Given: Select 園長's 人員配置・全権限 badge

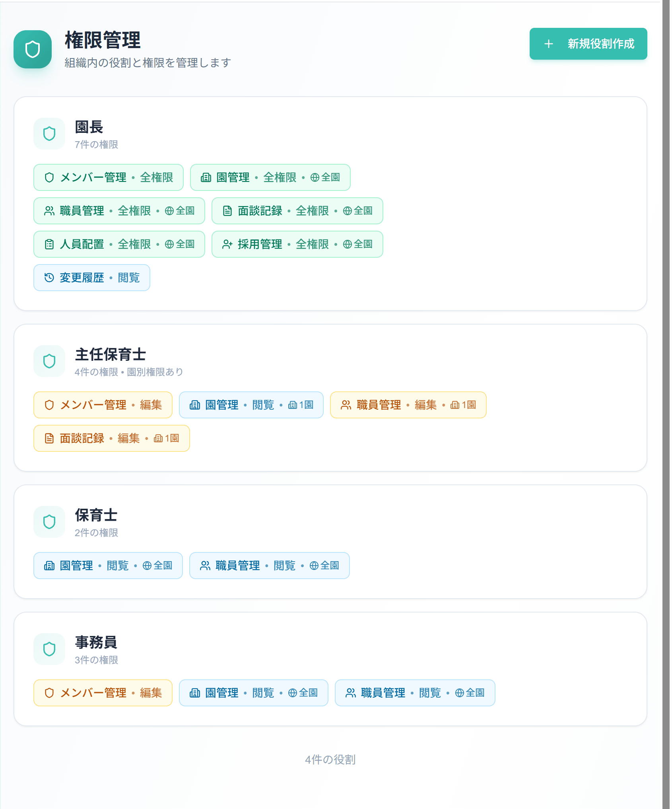Looking at the screenshot, I should pos(119,244).
